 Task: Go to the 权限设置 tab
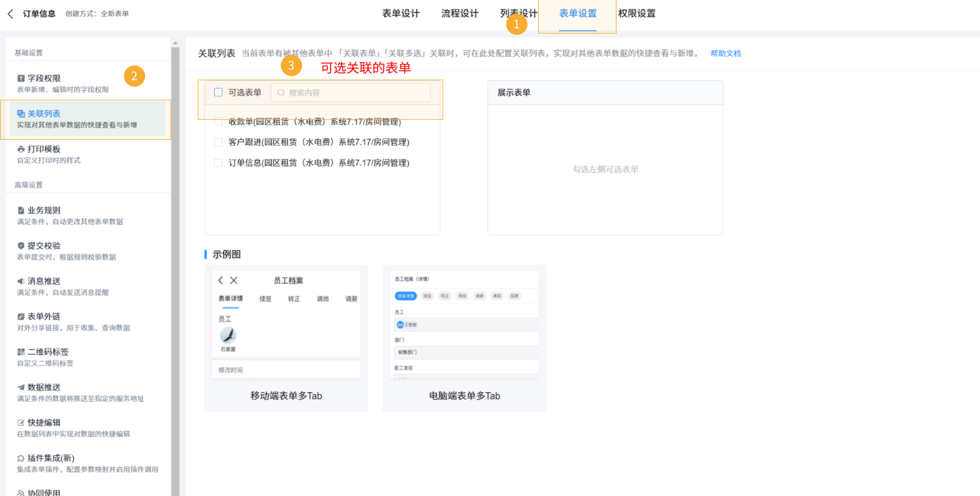click(637, 14)
